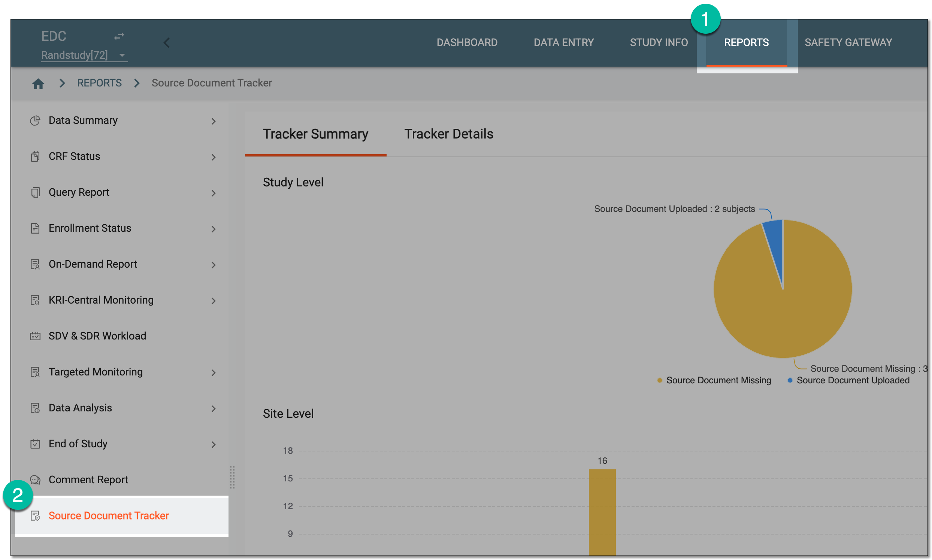Collapse header using back chevron icon

[x=167, y=43]
